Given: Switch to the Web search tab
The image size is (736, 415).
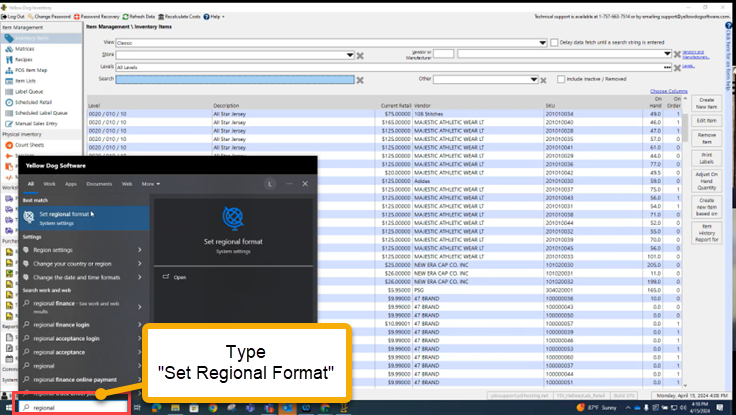Looking at the screenshot, I should coord(127,184).
